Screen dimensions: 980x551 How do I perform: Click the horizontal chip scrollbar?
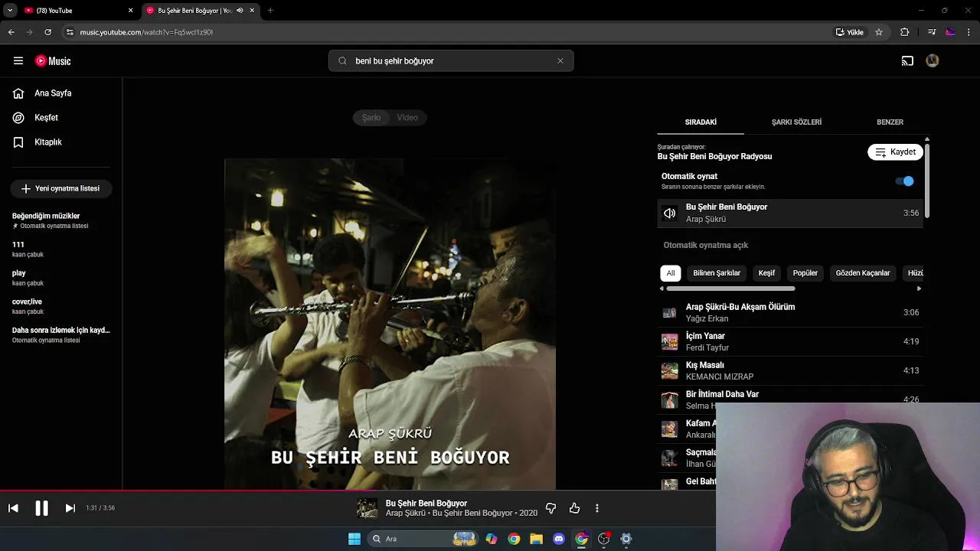coord(730,289)
